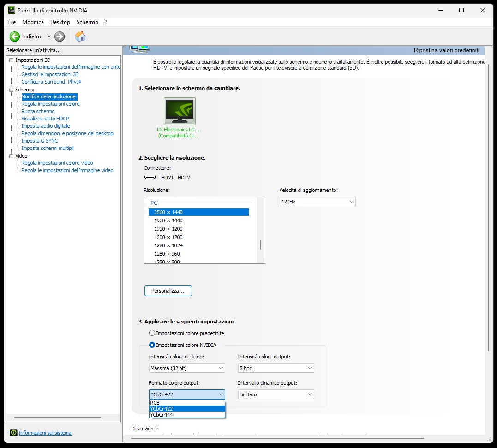Image resolution: width=497 pixels, height=448 pixels.
Task: Click the Personalizza... button
Action: tap(168, 291)
